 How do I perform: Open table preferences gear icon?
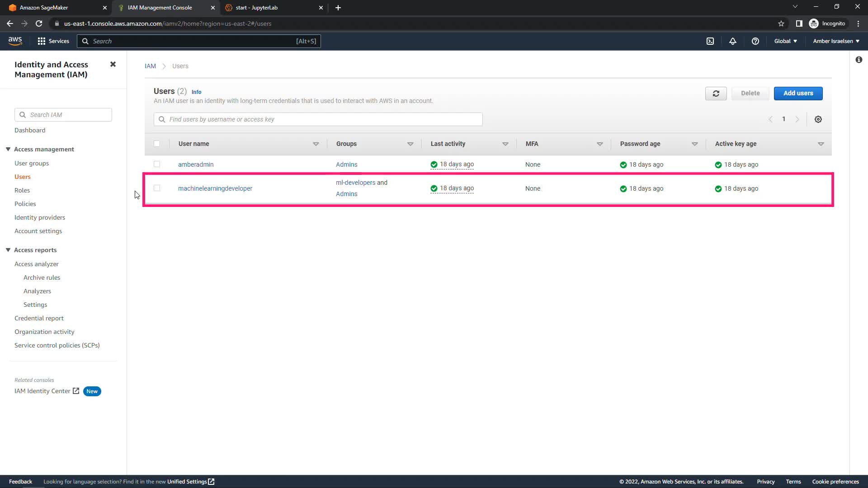pyautogui.click(x=818, y=119)
